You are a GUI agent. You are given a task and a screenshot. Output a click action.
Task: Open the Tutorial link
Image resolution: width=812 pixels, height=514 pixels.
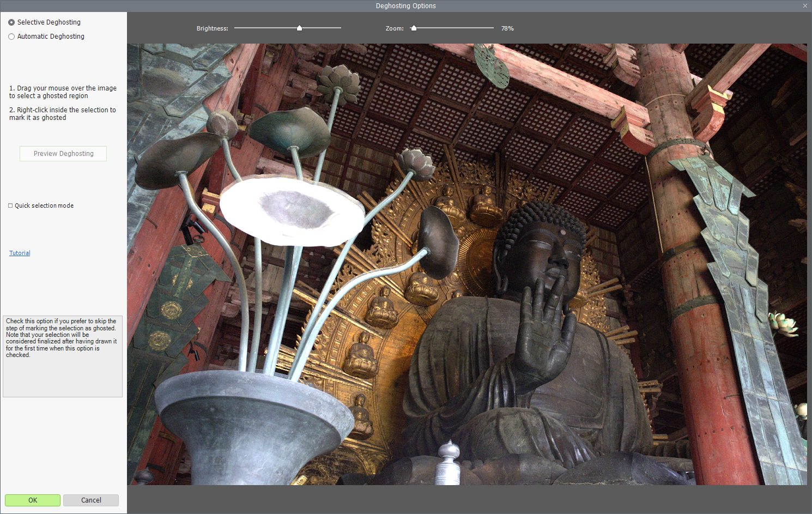20,253
